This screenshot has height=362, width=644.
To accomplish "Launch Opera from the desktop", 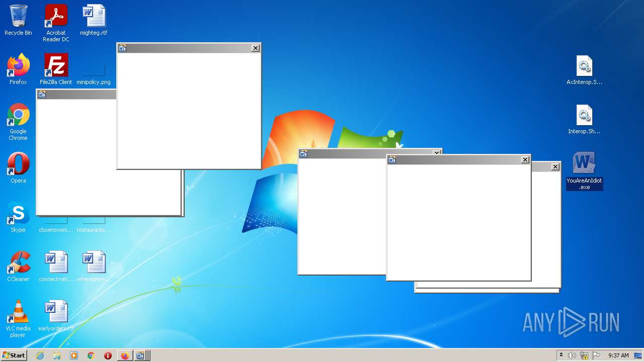I will (18, 168).
